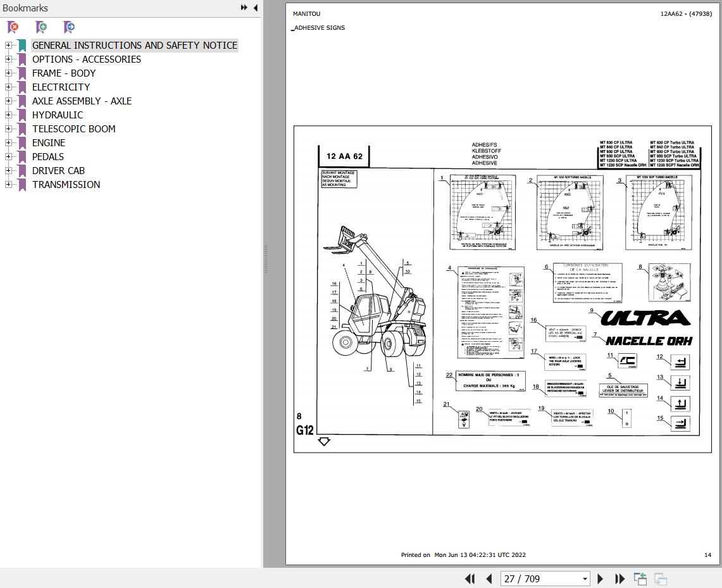Click the ULTRA logo in diagram
Viewport: 722px width, 588px height.
pyautogui.click(x=645, y=318)
